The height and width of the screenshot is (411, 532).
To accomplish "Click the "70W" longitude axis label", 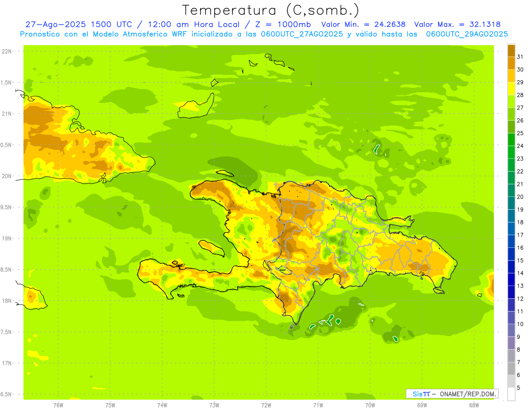I will [x=370, y=405].
